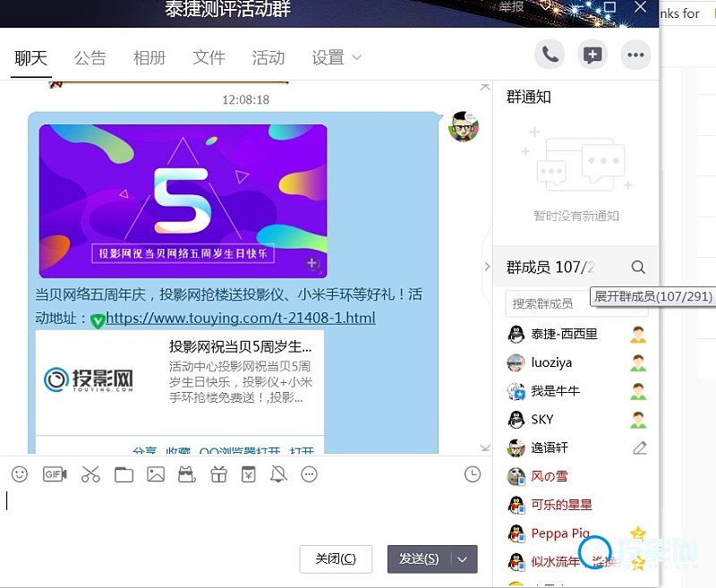Click the robot app icon in toolbar
716x588 pixels.
point(187,474)
